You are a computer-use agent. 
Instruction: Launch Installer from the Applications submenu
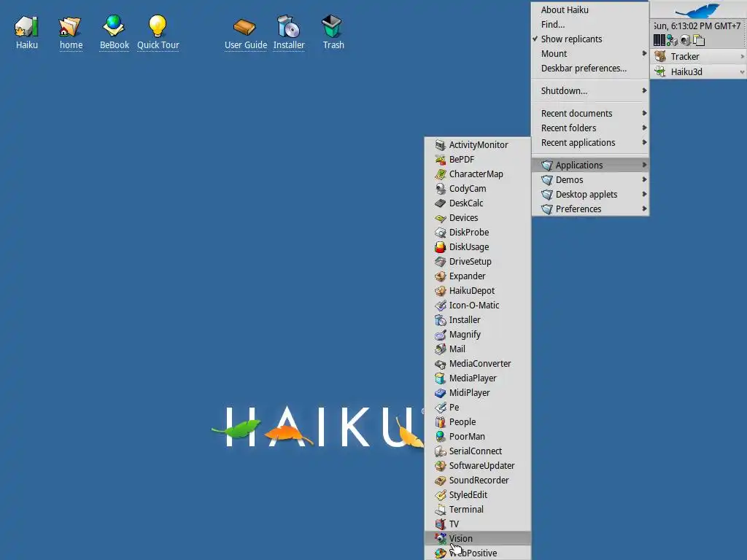pyautogui.click(x=478, y=320)
